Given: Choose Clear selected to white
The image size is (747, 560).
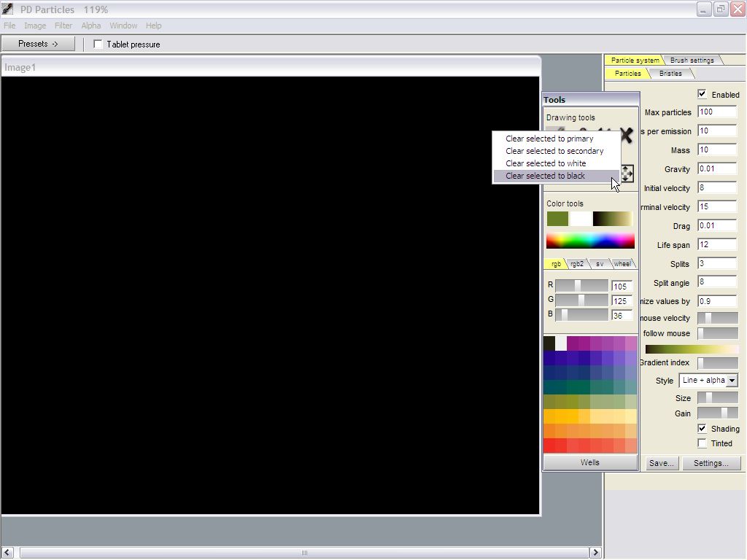Looking at the screenshot, I should coord(546,163).
